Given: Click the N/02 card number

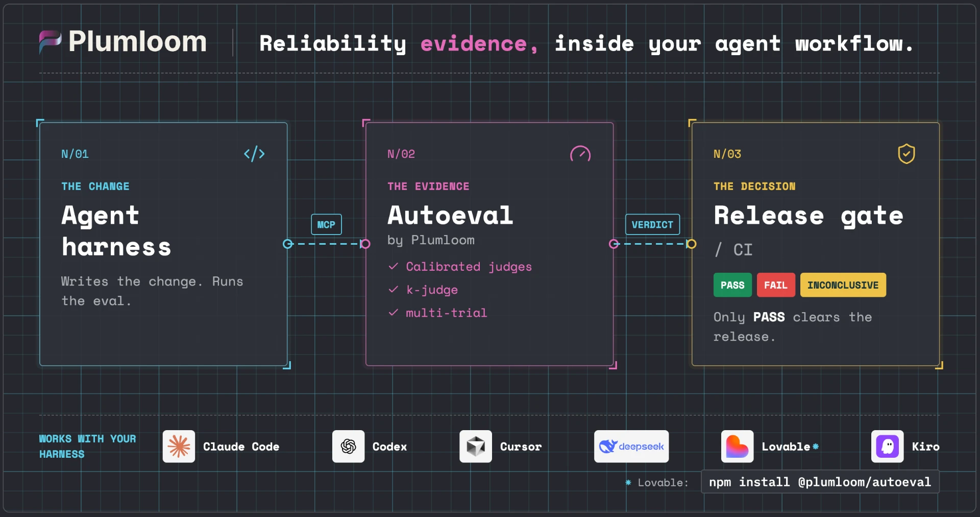Looking at the screenshot, I should (401, 154).
